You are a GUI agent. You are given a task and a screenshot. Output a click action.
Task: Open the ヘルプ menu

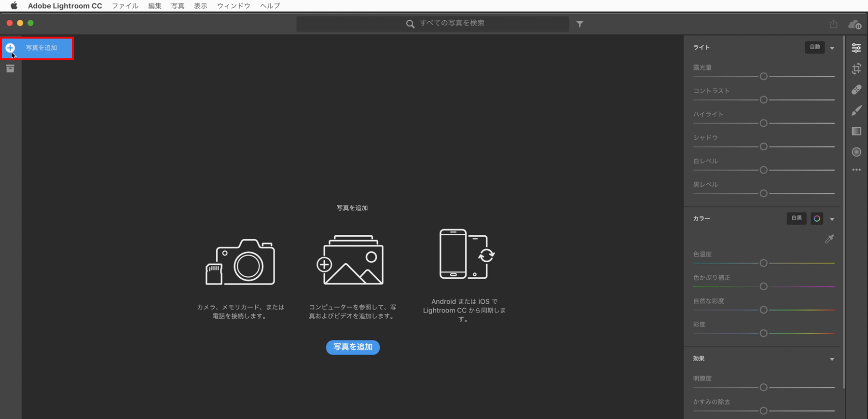[x=270, y=6]
